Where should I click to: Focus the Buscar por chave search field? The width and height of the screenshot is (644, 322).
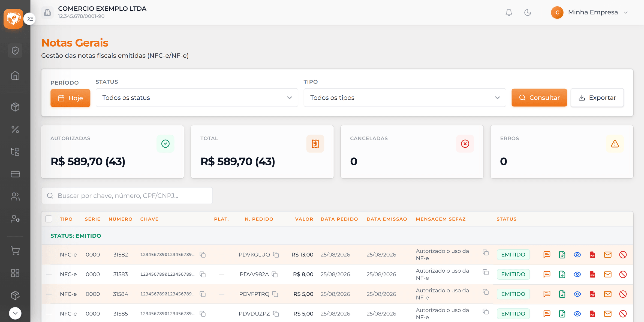click(x=127, y=196)
